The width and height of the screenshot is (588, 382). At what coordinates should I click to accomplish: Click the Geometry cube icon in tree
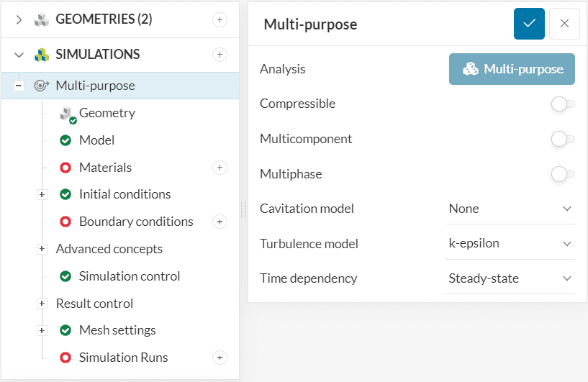click(x=66, y=114)
